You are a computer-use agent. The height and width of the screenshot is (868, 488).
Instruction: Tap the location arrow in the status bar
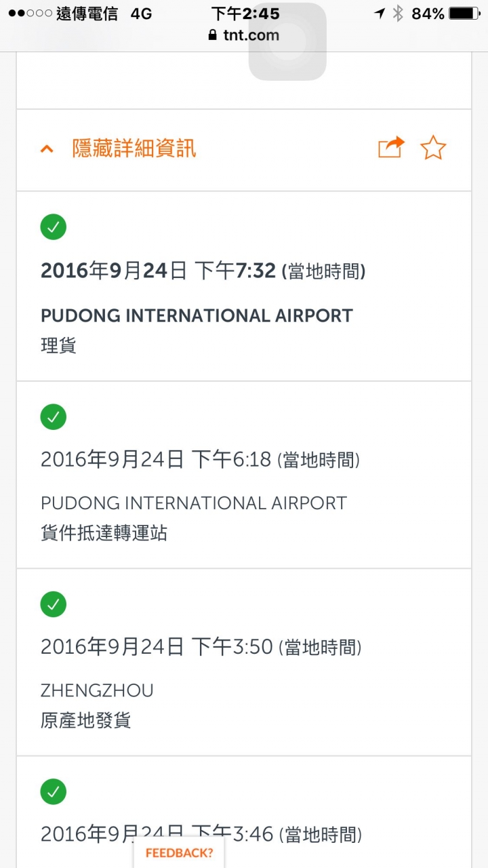tap(380, 13)
